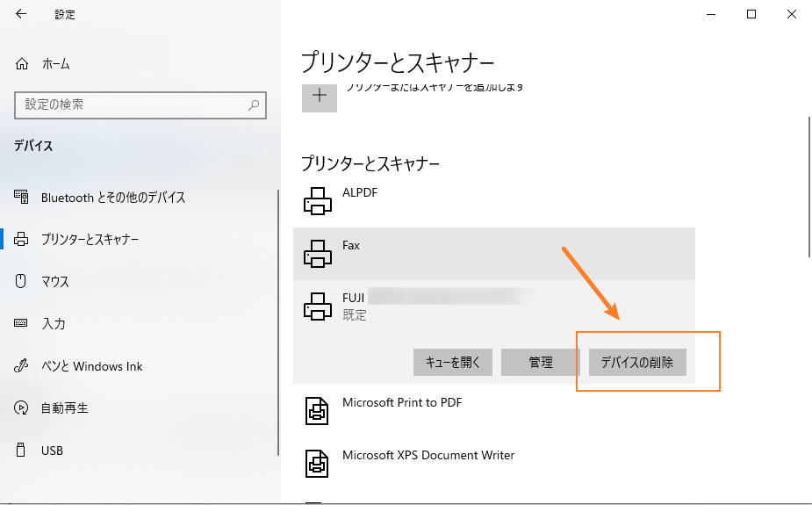Click the printer icon beside プリンターとスキャナー sidebar item
This screenshot has height=505, width=812.
coord(21,239)
